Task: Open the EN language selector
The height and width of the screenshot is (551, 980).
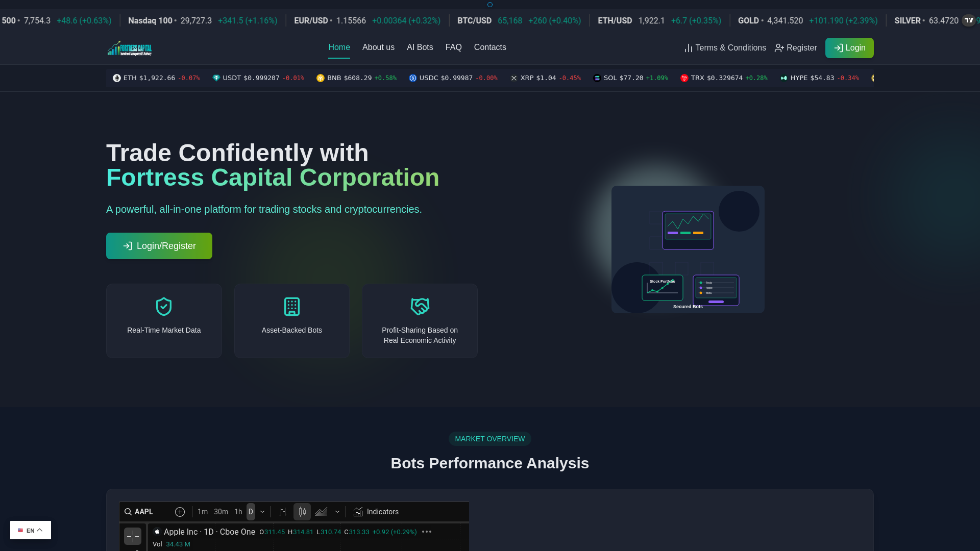Action: pyautogui.click(x=31, y=530)
